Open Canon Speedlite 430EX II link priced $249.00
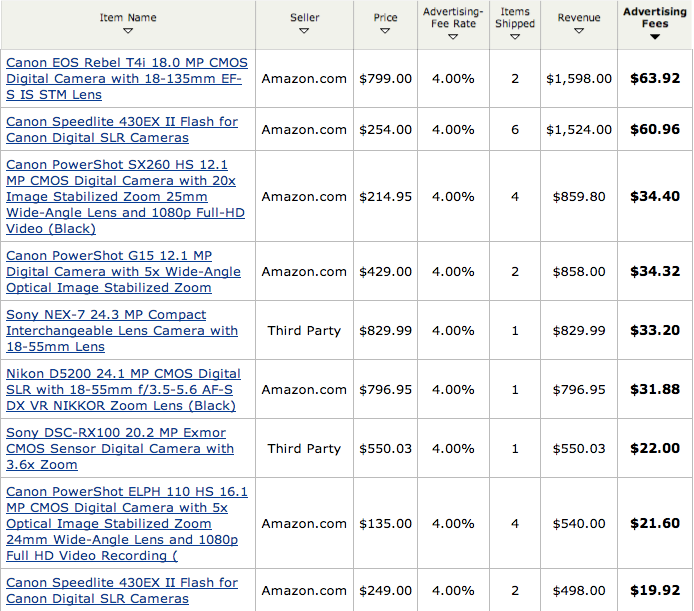The height and width of the screenshot is (611, 694). [x=122, y=591]
